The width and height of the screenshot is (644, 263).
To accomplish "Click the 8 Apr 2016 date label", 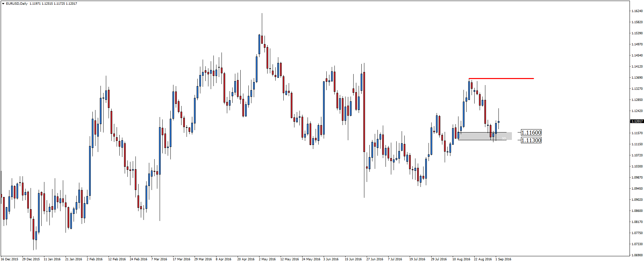I will (x=224, y=259).
